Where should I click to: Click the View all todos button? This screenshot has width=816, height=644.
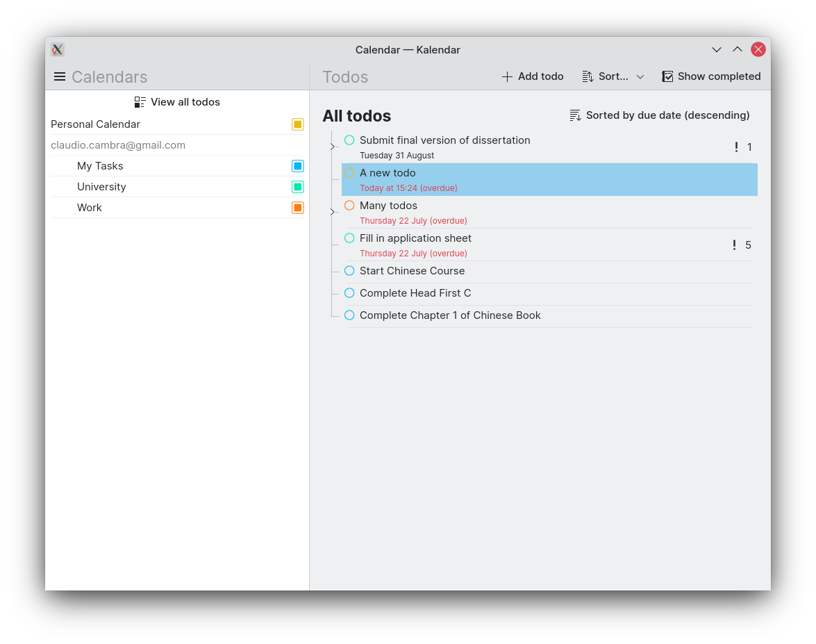tap(178, 102)
